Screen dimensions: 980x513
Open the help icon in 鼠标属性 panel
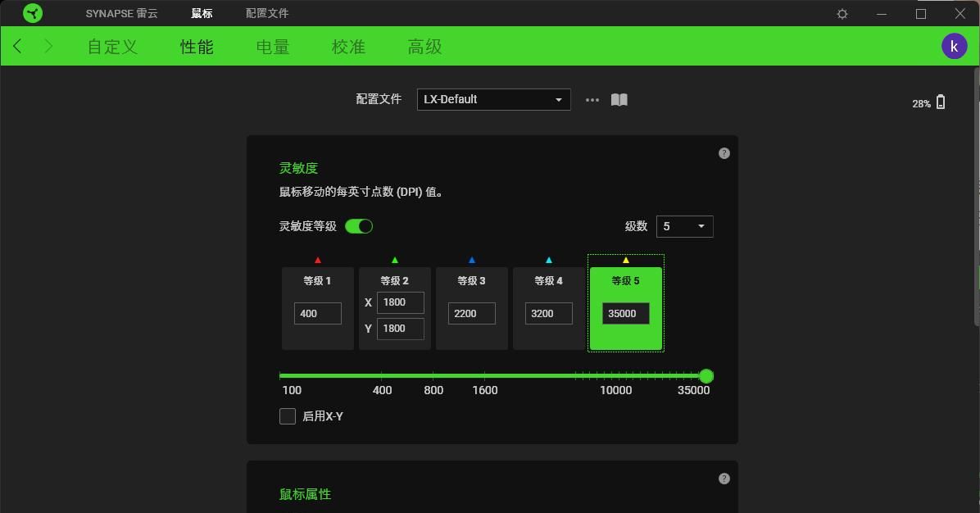[724, 479]
